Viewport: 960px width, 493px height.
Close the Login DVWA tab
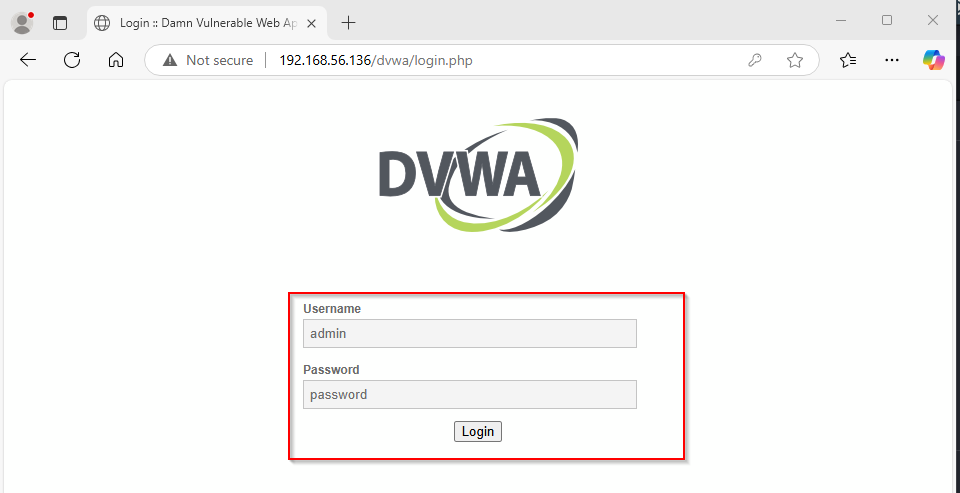click(311, 24)
